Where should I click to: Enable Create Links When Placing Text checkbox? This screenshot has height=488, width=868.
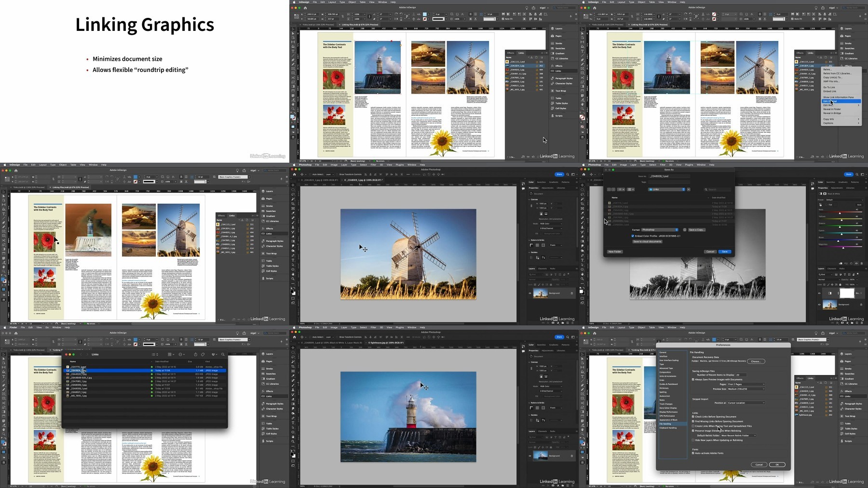pyautogui.click(x=693, y=426)
